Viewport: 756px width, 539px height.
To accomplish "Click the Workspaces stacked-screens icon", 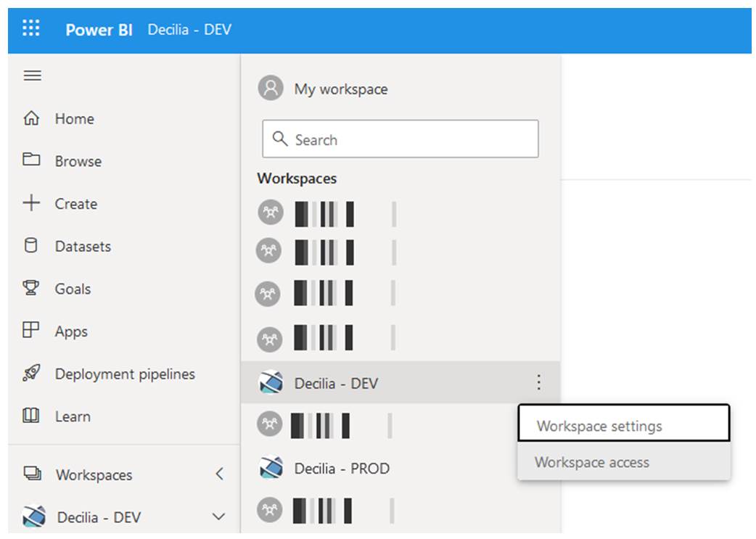I will tap(33, 474).
